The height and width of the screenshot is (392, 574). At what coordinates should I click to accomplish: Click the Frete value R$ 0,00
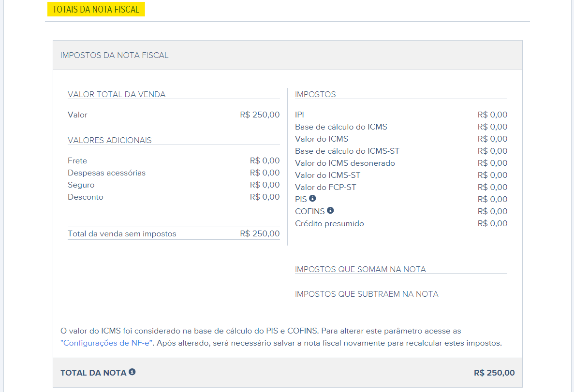pyautogui.click(x=265, y=160)
